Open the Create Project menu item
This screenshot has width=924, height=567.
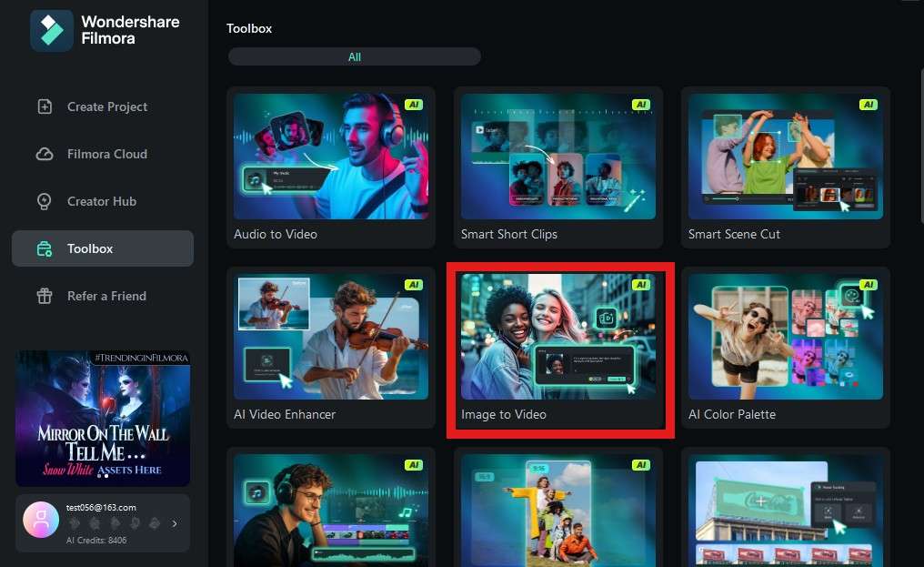click(x=103, y=106)
